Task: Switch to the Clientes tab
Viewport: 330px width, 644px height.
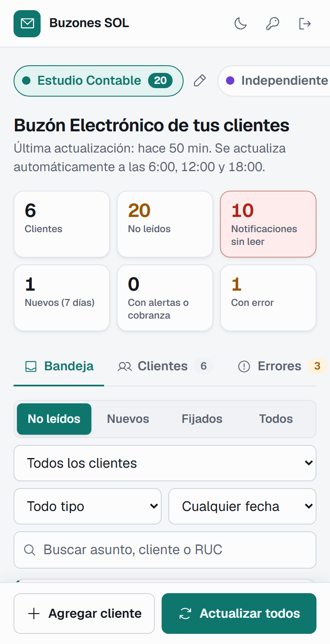Action: pos(165,366)
